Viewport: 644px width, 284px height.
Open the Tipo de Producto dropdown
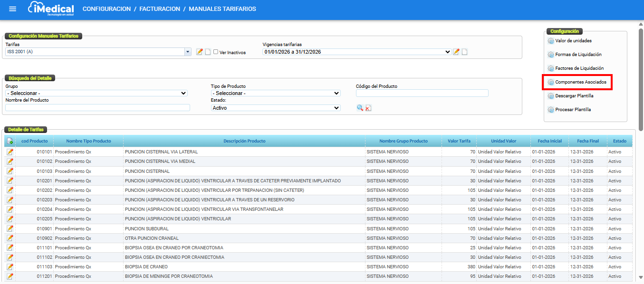click(276, 93)
